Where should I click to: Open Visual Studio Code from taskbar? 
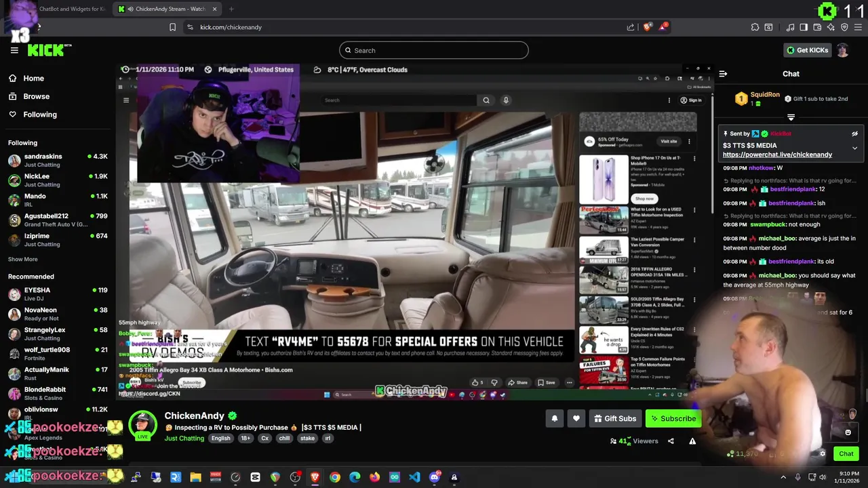[414, 477]
